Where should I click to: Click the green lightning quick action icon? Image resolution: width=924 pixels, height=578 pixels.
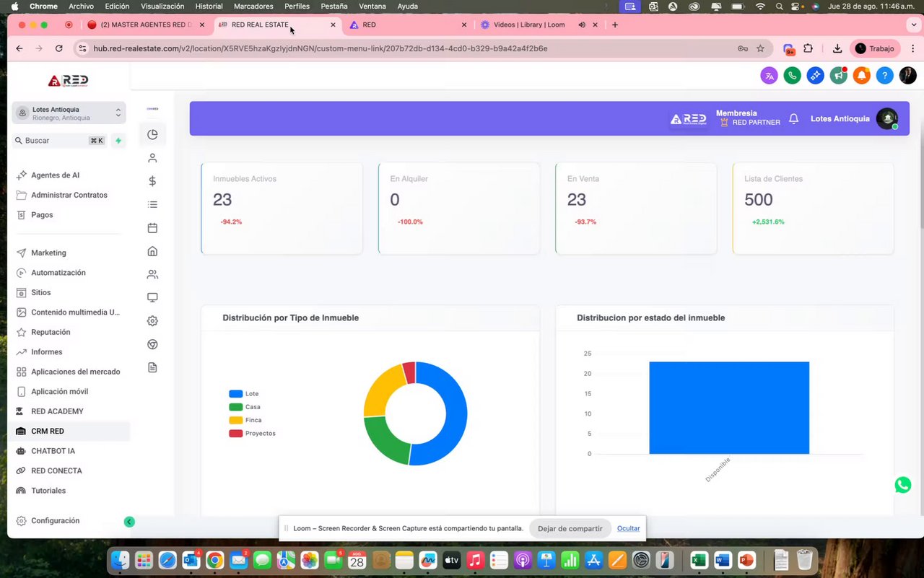tap(118, 141)
